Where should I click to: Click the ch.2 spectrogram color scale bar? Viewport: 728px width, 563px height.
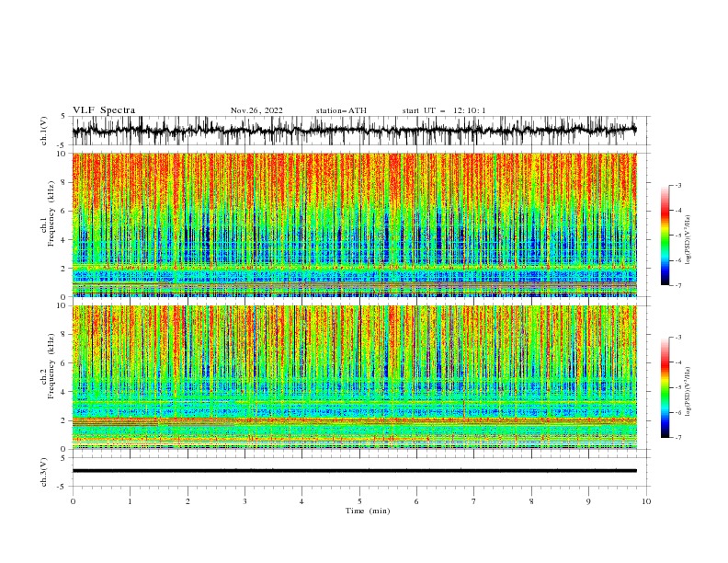click(665, 387)
